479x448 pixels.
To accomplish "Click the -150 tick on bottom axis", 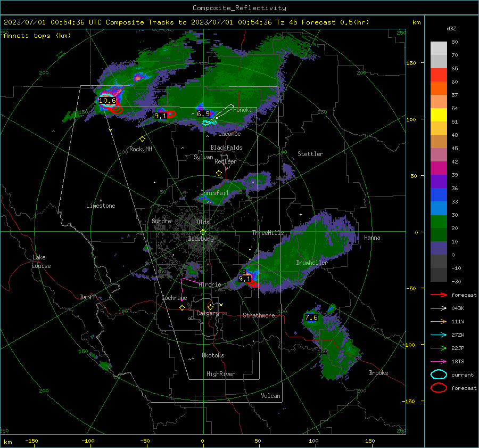I will (x=31, y=441).
